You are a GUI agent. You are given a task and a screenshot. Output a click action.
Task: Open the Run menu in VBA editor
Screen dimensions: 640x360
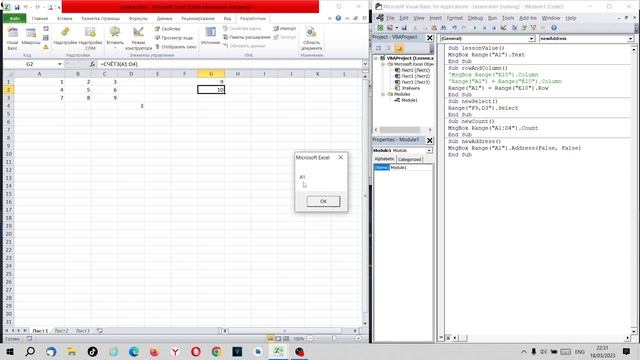click(x=492, y=18)
